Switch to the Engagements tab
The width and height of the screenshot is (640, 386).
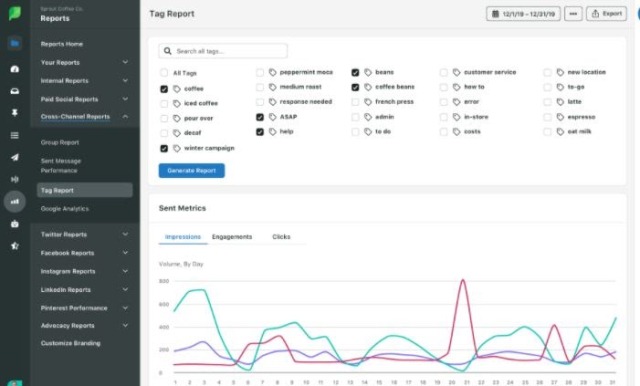232,237
